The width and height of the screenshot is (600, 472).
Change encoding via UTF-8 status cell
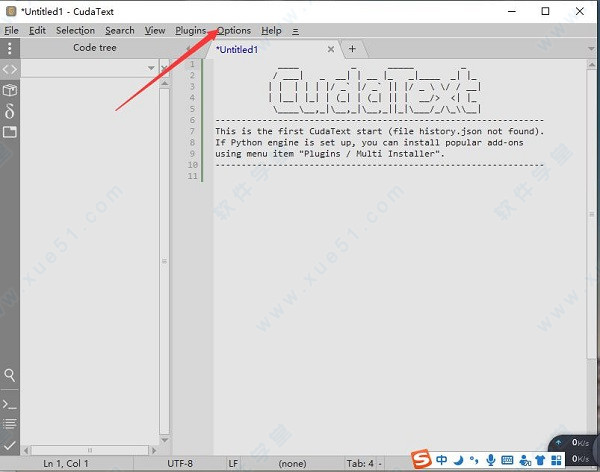pos(179,464)
